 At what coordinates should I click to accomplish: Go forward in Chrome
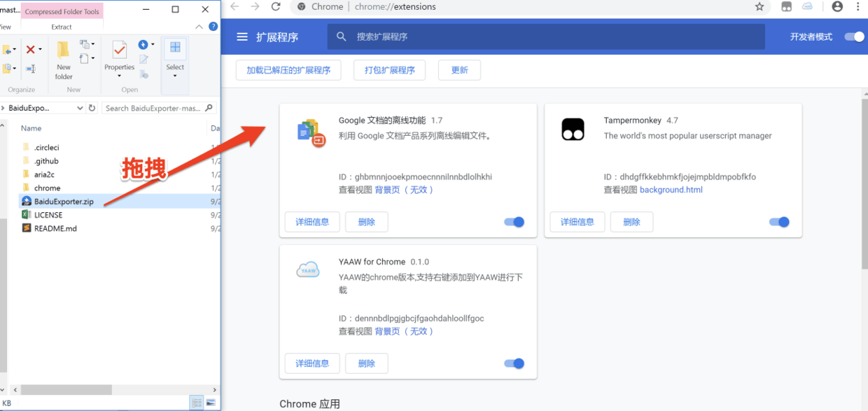255,6
